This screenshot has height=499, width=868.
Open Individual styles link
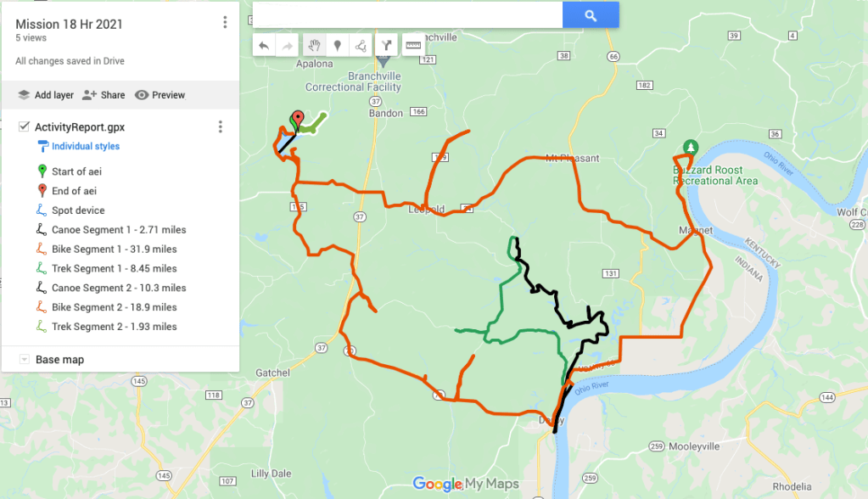[x=85, y=146]
